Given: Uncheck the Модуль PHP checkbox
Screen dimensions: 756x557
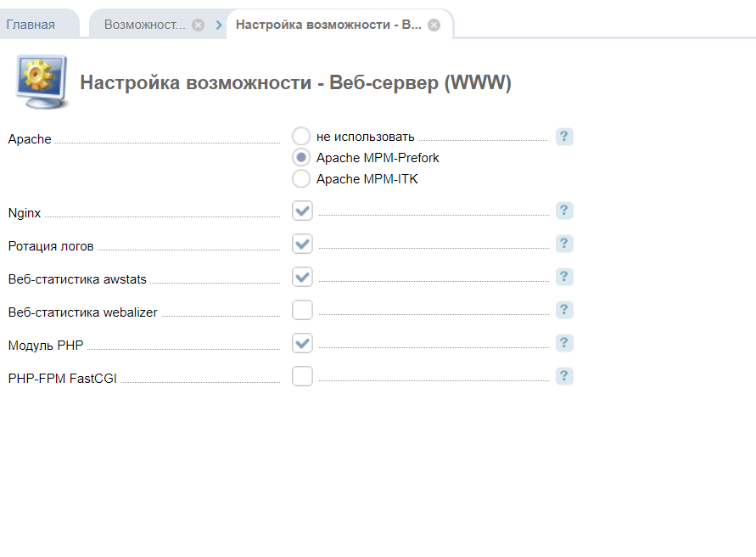Looking at the screenshot, I should [x=302, y=343].
